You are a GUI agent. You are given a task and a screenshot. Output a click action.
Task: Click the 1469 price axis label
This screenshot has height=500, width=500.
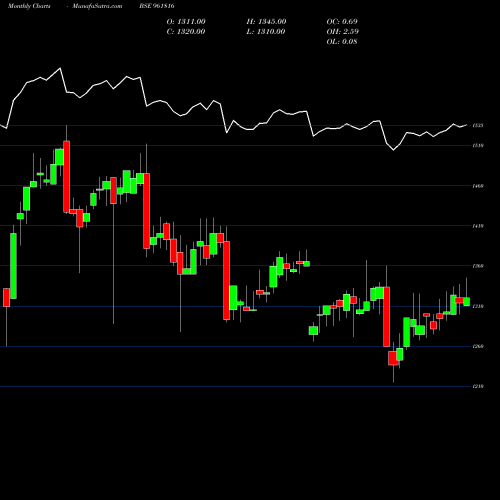[478, 186]
